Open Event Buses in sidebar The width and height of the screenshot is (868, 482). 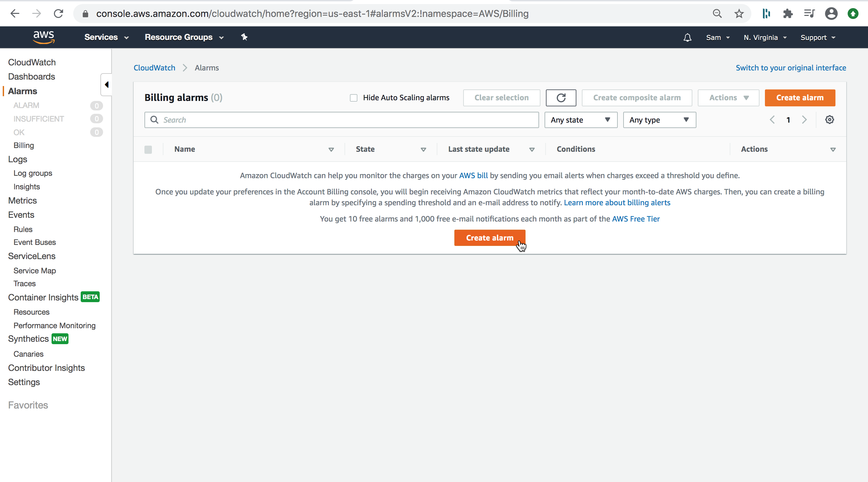coord(35,242)
